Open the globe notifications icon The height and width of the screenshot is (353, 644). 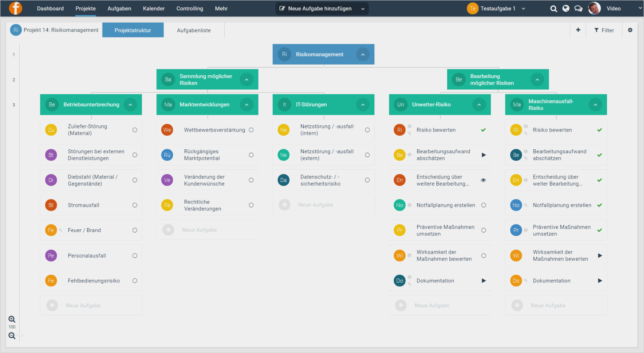point(566,9)
